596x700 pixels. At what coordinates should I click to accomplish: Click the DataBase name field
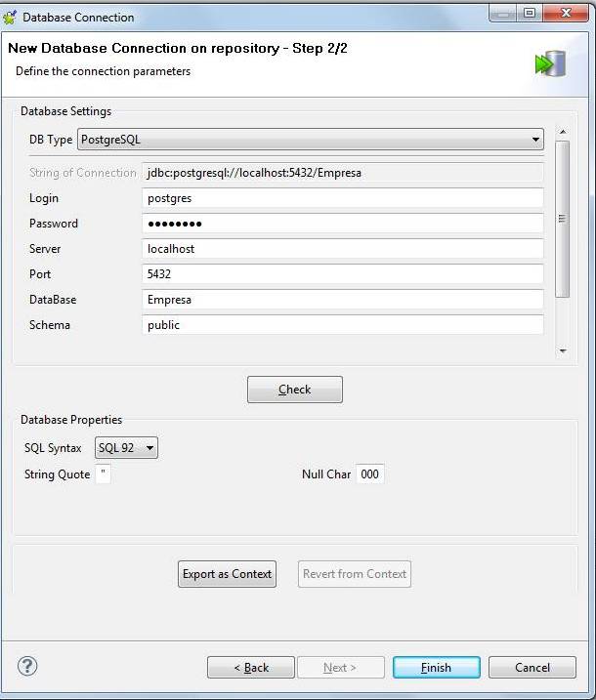click(342, 300)
